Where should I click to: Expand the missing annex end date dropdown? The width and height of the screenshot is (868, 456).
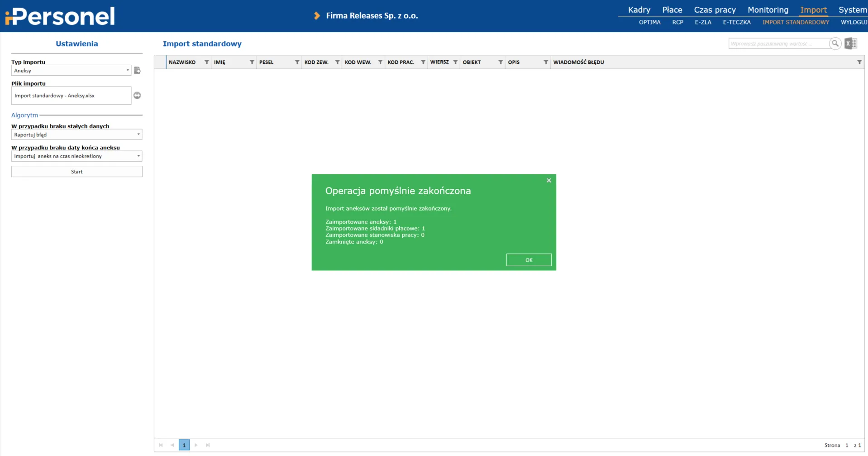pyautogui.click(x=138, y=156)
